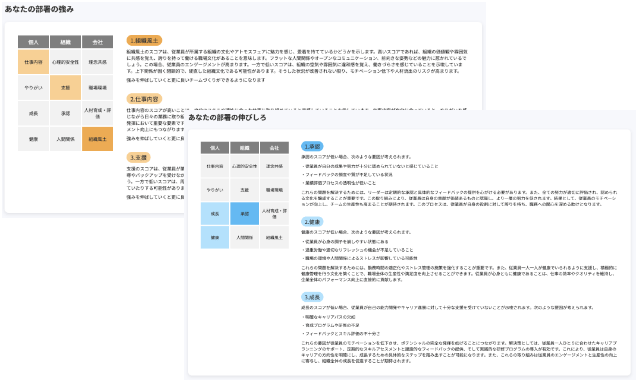Screen dimensions: 638x382
Task: Click highlighted 支援 cell in 強み table
Action: coord(66,87)
